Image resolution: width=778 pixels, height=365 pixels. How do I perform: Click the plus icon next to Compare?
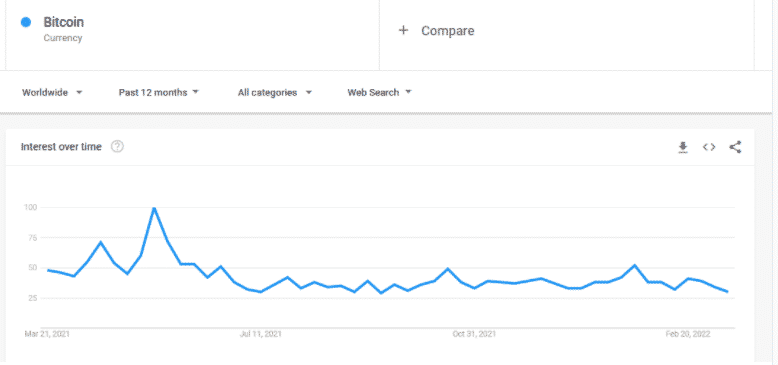pyautogui.click(x=403, y=31)
